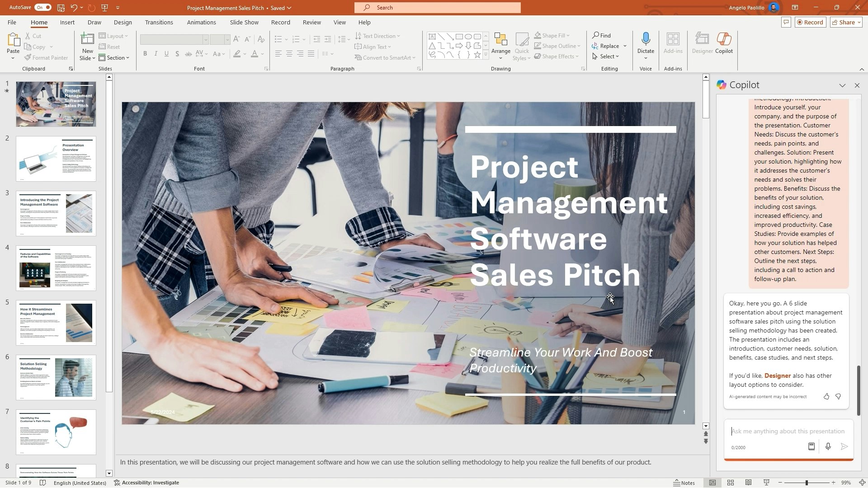Open the Copilot prompt guide icon

point(811,447)
